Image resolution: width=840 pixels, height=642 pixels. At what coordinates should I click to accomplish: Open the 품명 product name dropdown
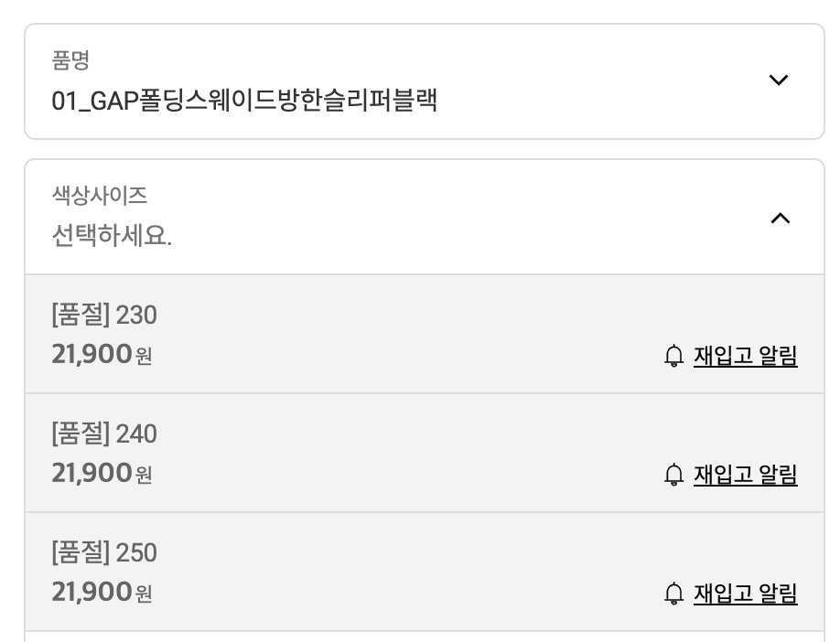click(424, 81)
